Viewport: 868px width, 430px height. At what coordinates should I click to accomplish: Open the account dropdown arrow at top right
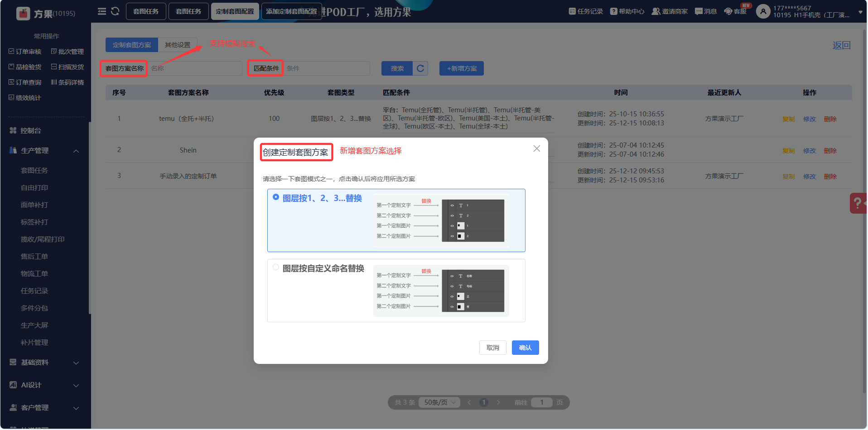coord(860,12)
